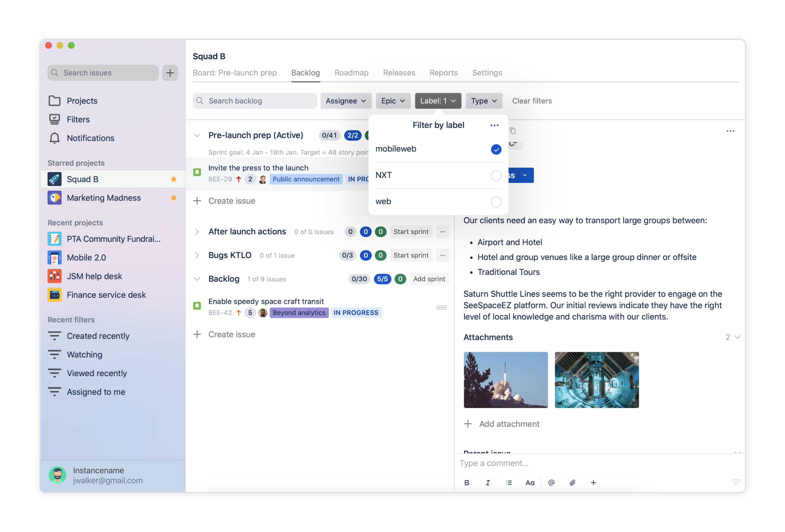Image resolution: width=785 pixels, height=532 pixels.
Task: Click the bold formatting icon
Action: [x=467, y=483]
